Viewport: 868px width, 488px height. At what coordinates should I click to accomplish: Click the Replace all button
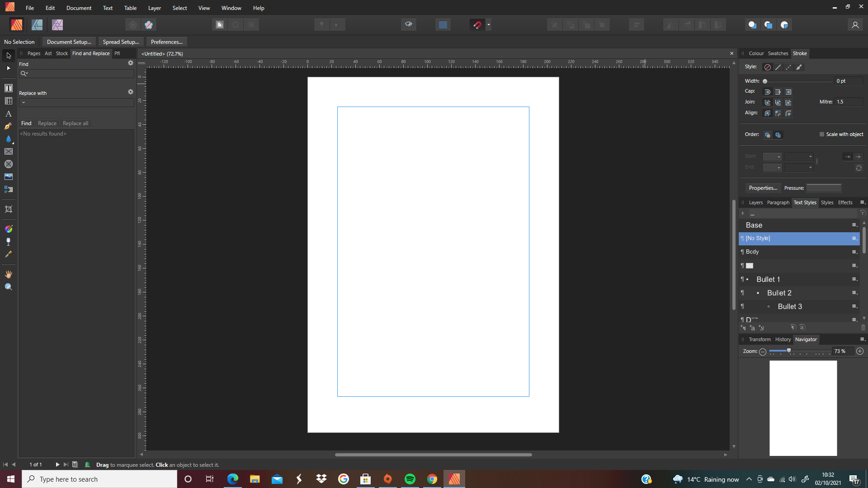[75, 123]
